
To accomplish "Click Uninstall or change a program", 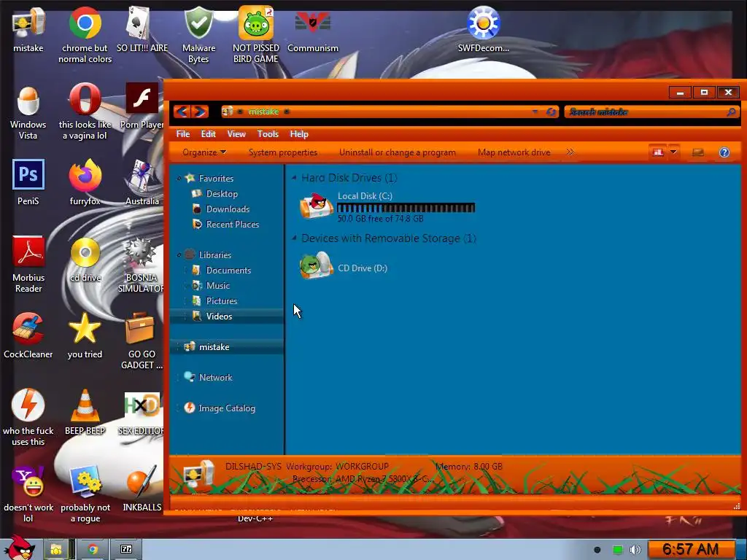I will pyautogui.click(x=398, y=152).
